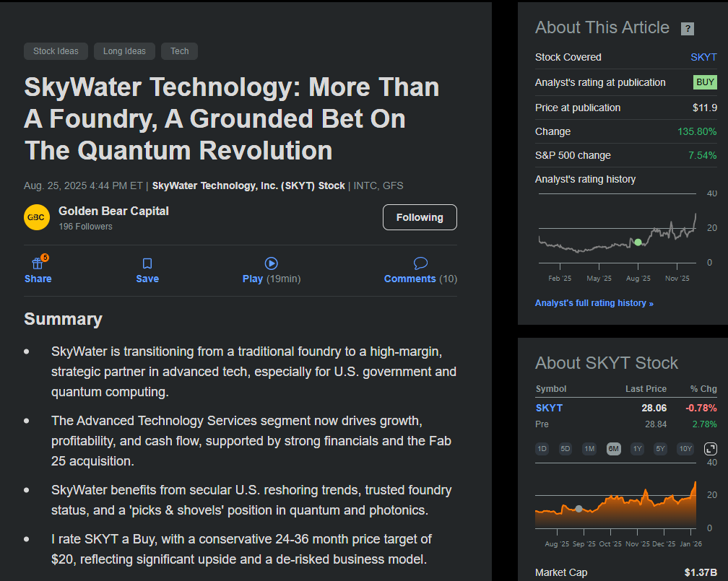Viewport: 728px width, 581px height.
Task: Click the Save bookmark icon
Action: 147,263
